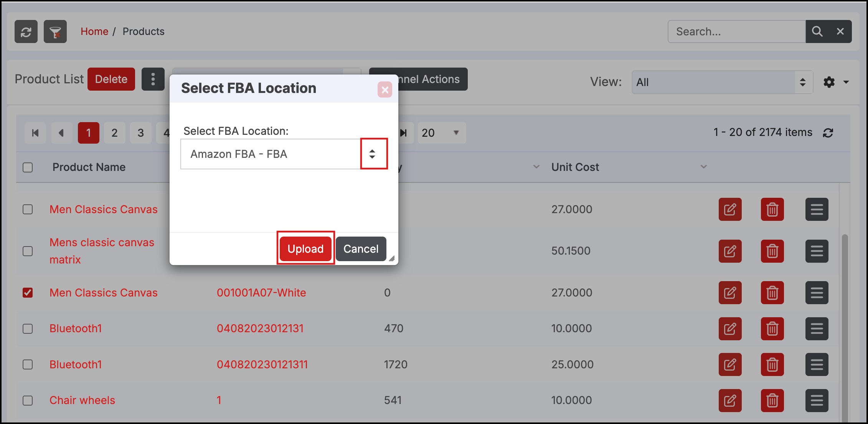This screenshot has width=868, height=424.
Task: Click the edit icon for the Bluetooth1 470 row
Action: coord(730,329)
